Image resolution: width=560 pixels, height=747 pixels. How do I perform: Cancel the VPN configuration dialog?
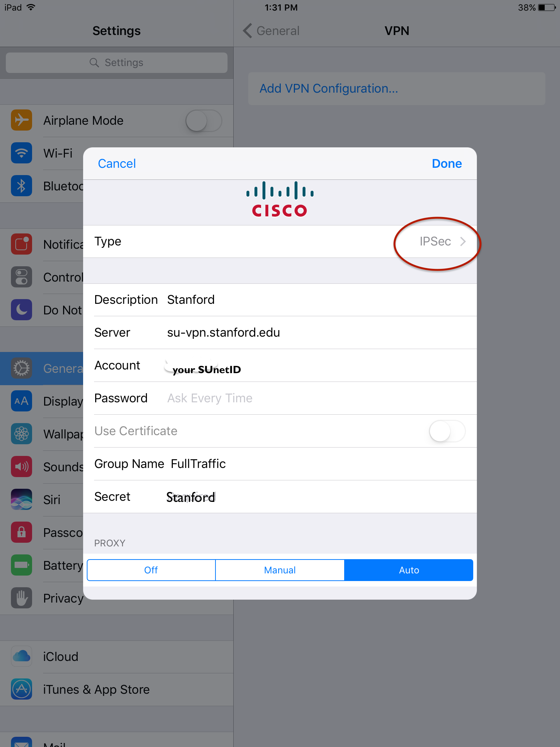coord(117,164)
